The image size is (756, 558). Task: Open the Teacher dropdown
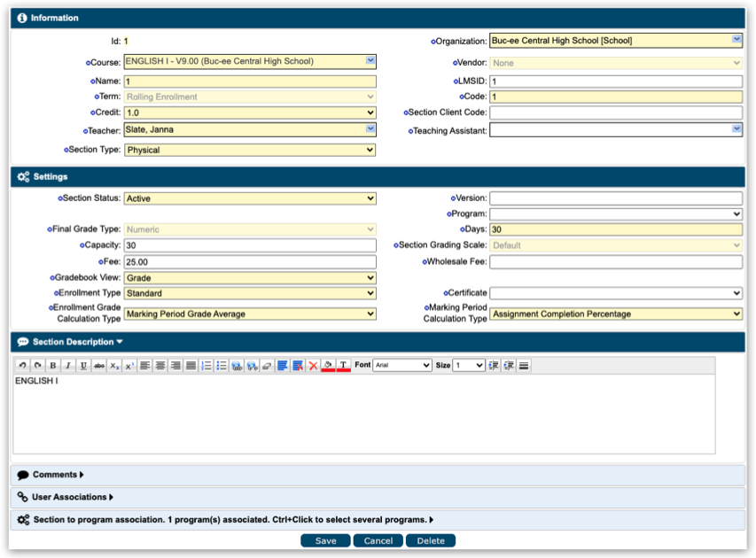pyautogui.click(x=250, y=129)
